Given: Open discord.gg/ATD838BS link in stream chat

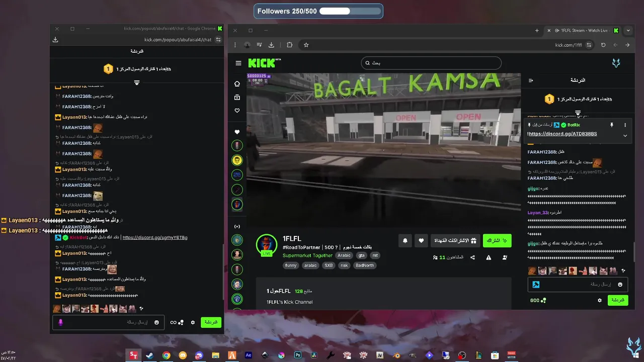Looking at the screenshot, I should tap(563, 134).
